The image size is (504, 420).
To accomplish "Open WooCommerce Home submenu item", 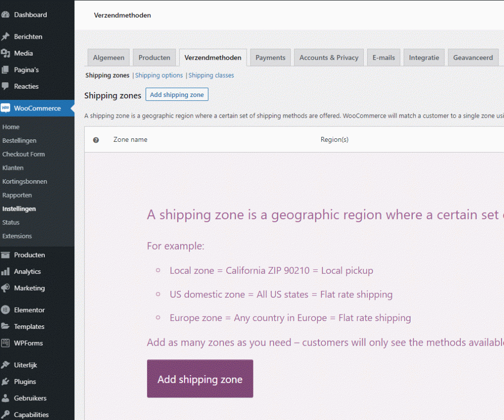I will [x=11, y=127].
